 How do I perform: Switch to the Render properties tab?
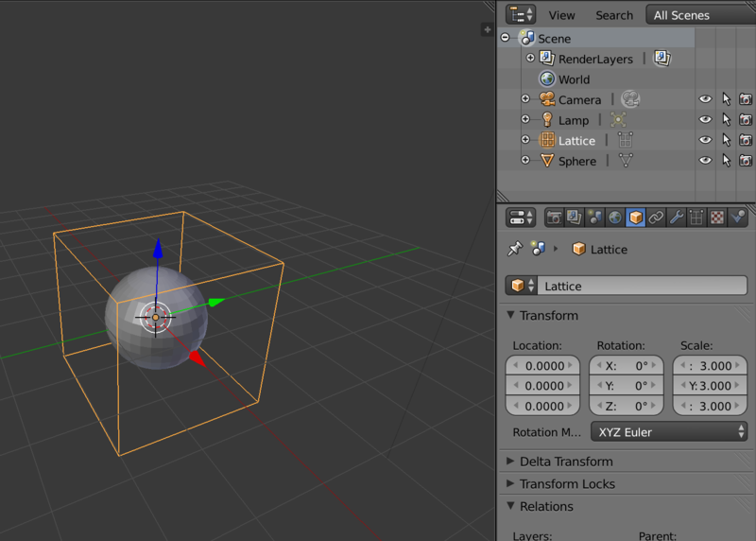point(554,218)
